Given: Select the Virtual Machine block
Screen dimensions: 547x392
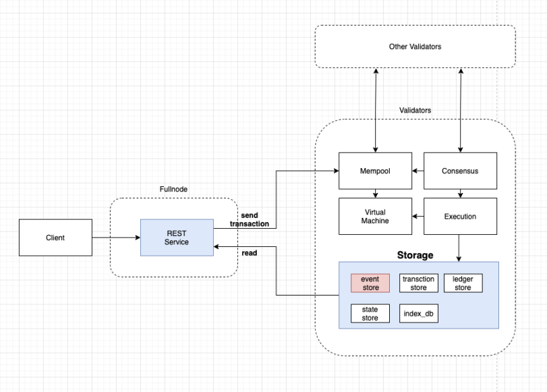Looking at the screenshot, I should pyautogui.click(x=374, y=216).
